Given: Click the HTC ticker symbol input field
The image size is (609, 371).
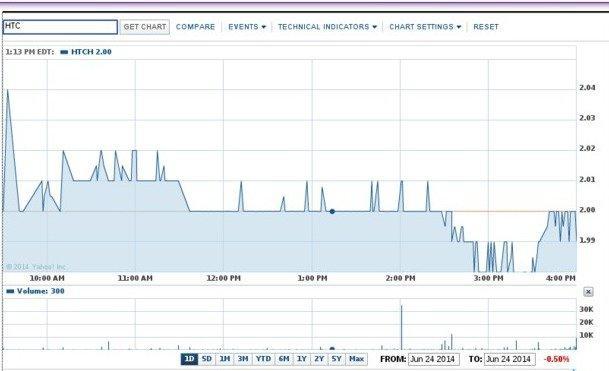Looking at the screenshot, I should coord(60,27).
